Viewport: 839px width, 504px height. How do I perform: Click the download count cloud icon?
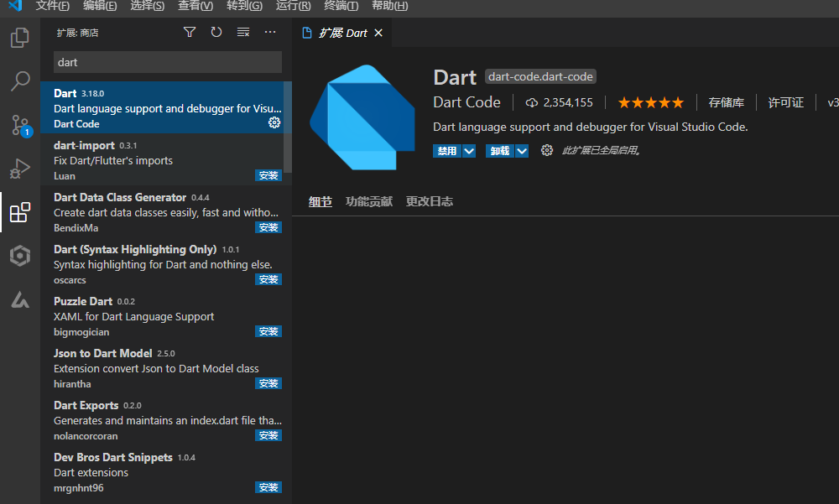[x=531, y=102]
